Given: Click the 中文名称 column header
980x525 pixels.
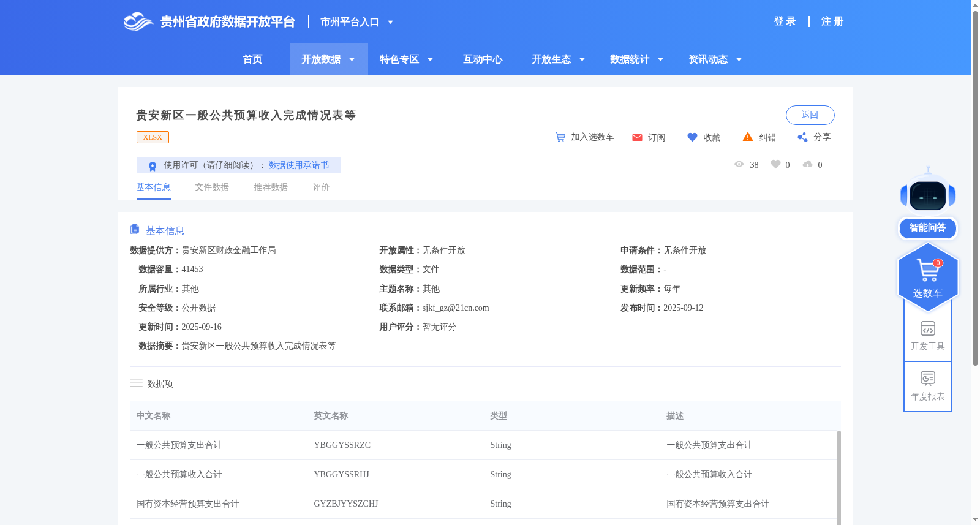Looking at the screenshot, I should click(x=153, y=416).
